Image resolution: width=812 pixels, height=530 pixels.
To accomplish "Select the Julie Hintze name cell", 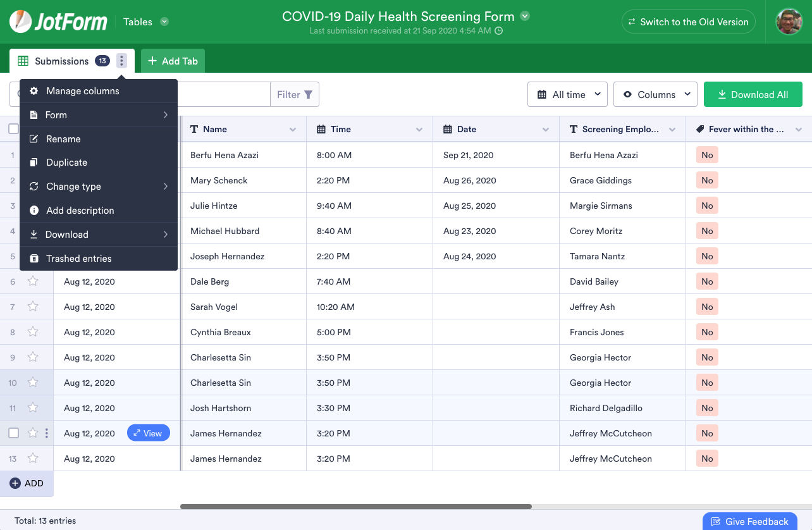I will pyautogui.click(x=243, y=206).
